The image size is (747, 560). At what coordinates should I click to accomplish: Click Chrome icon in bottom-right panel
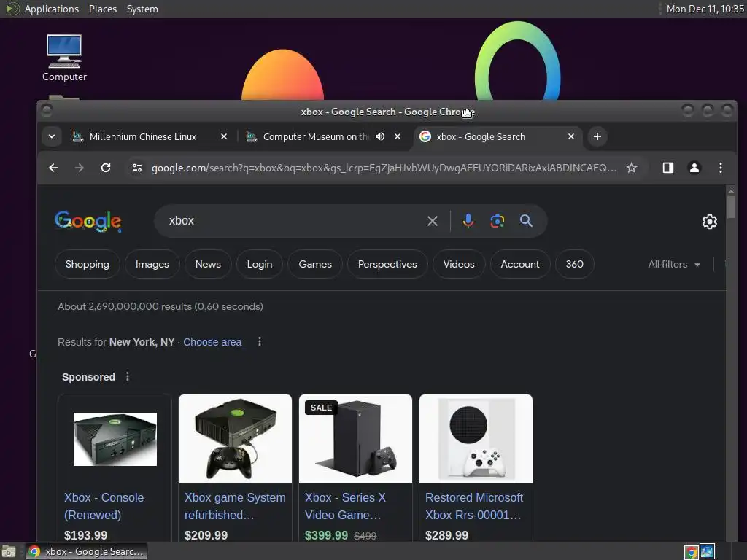692,552
